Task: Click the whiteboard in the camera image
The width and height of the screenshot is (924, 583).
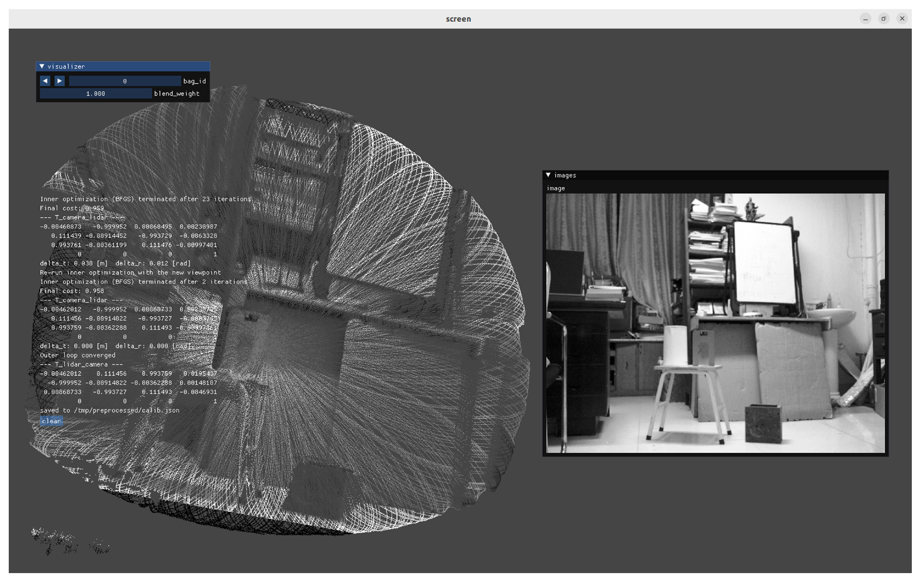Action: point(764,262)
